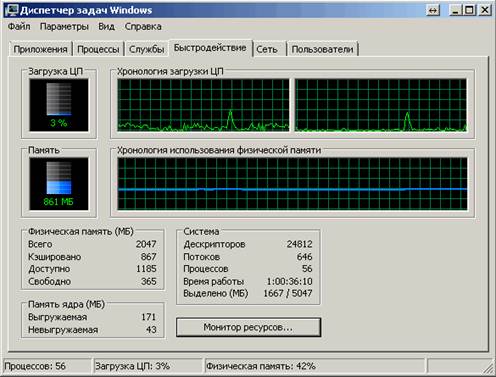496x377 pixels.
Task: Open the Файл menu
Action: click(19, 27)
